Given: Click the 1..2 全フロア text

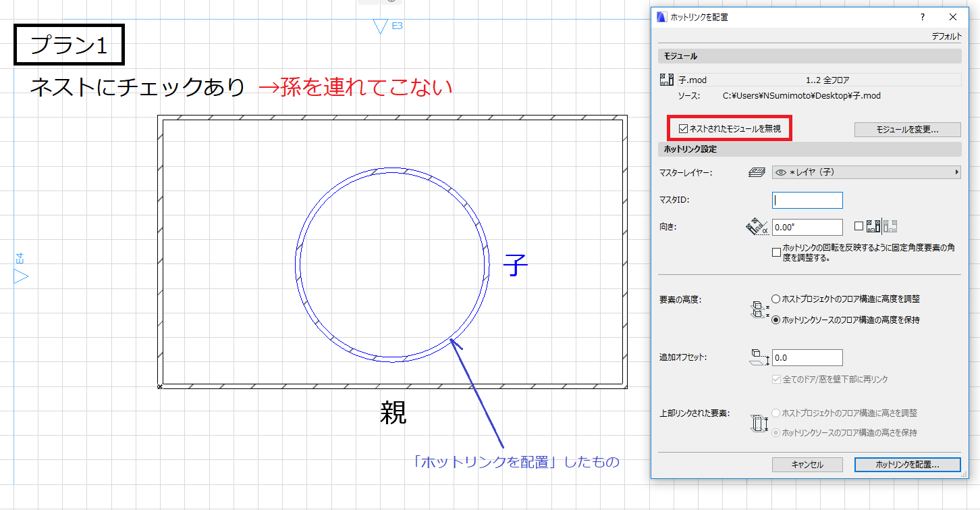Looking at the screenshot, I should [x=827, y=80].
